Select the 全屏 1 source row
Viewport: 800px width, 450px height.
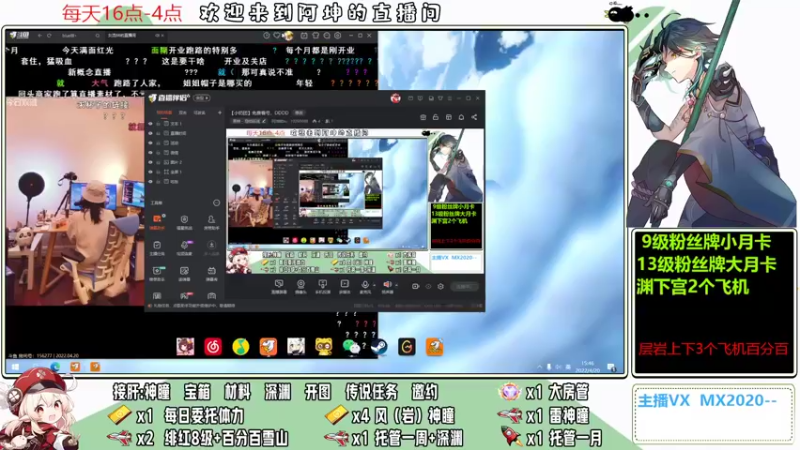coord(184,172)
